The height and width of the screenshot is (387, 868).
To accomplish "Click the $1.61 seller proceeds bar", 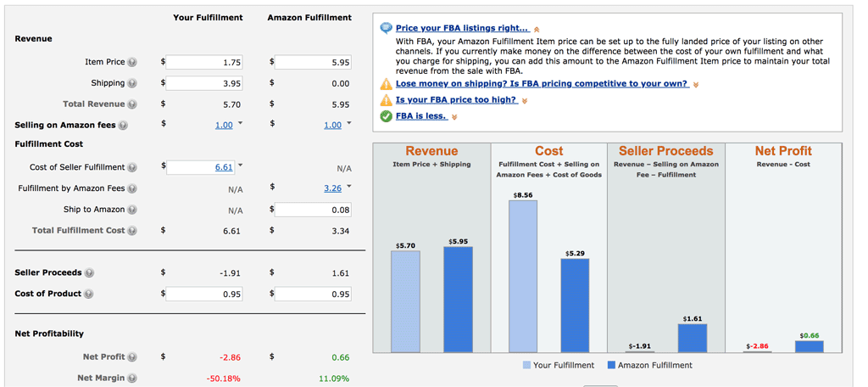I will 693,339.
